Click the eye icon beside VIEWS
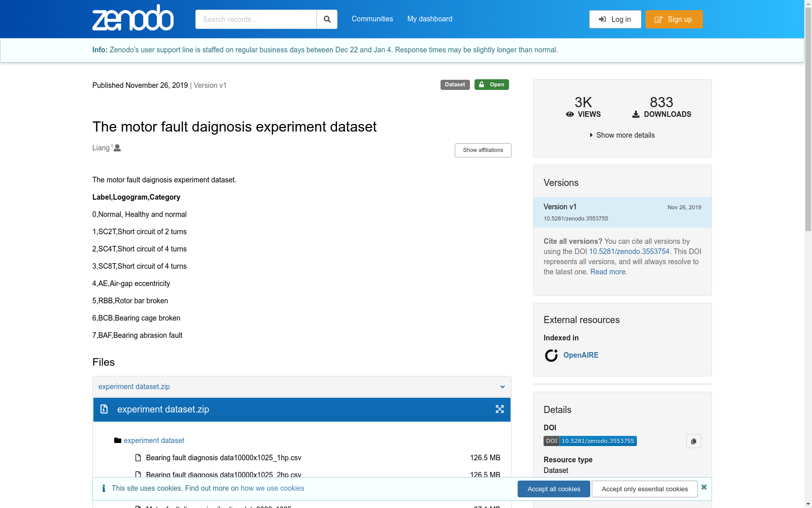 pyautogui.click(x=570, y=115)
